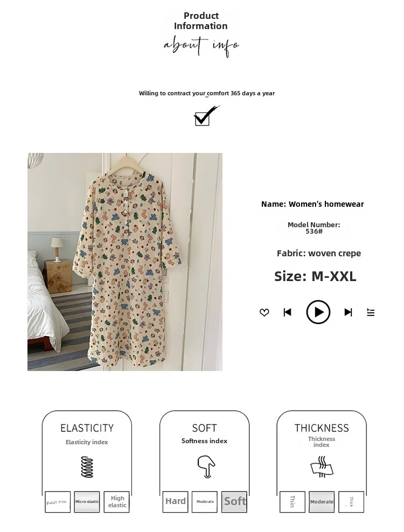The width and height of the screenshot is (404, 532).
Task: Open the bear print dress photo
Action: 125,262
